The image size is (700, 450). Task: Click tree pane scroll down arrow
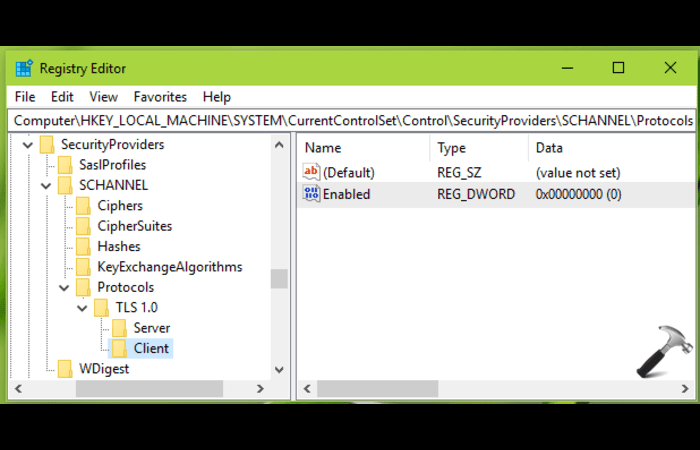279,370
